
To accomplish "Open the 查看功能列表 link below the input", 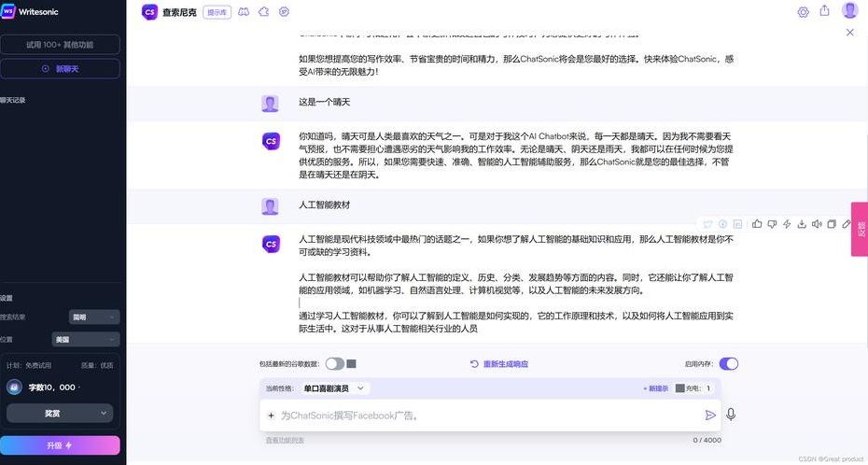I will point(285,440).
